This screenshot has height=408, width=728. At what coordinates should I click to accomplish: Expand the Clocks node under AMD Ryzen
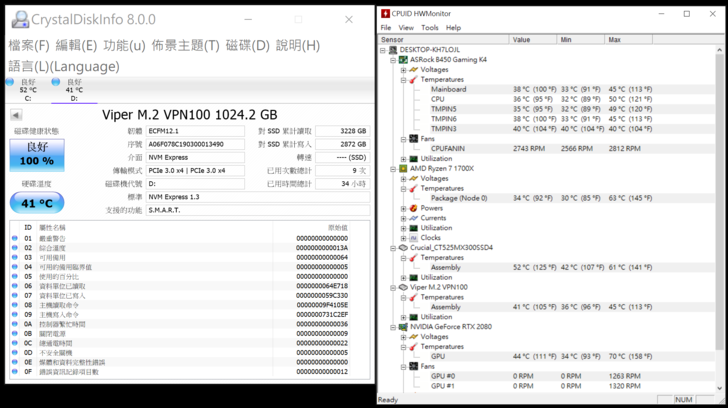tap(403, 238)
